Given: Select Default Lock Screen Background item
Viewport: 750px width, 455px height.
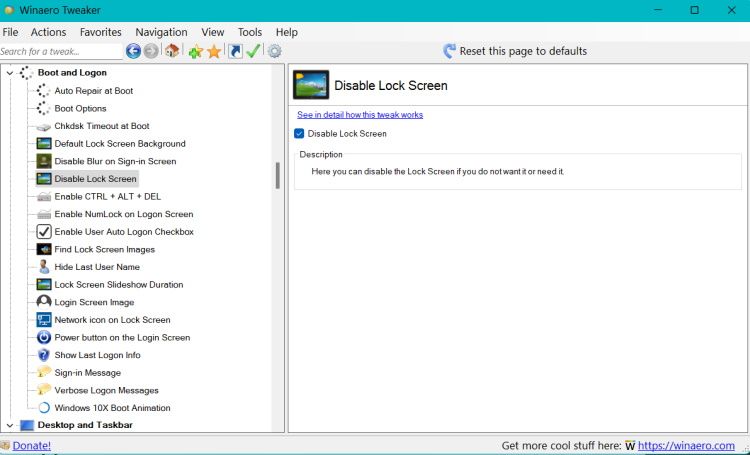Looking at the screenshot, I should coord(120,144).
